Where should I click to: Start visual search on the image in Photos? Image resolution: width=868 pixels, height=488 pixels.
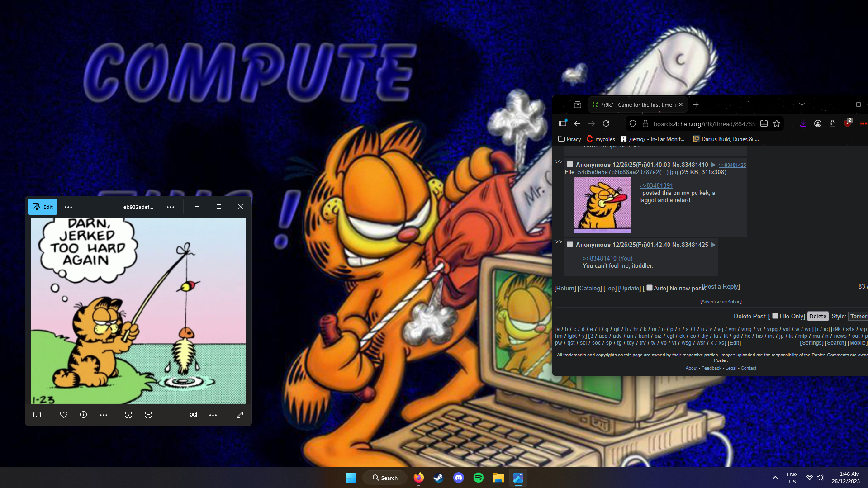coord(128,415)
